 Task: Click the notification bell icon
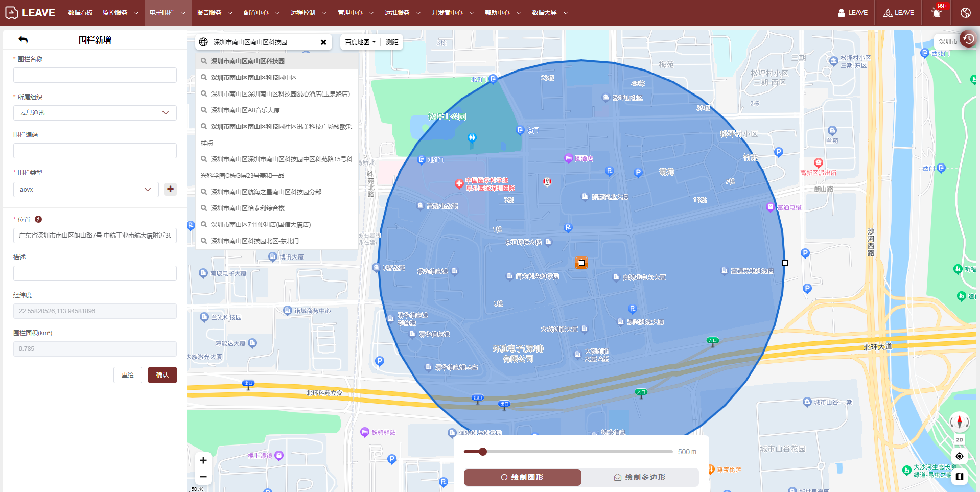(936, 13)
